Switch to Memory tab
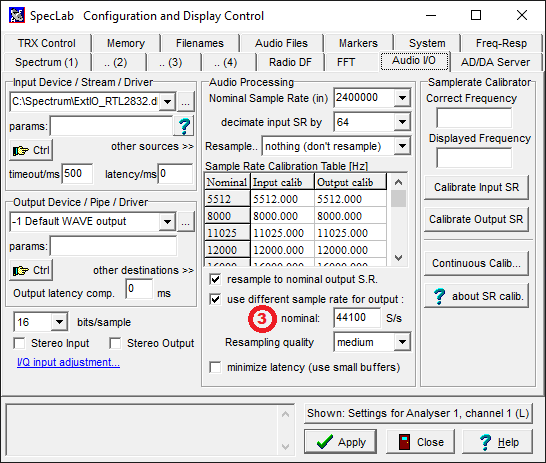 pos(126,43)
